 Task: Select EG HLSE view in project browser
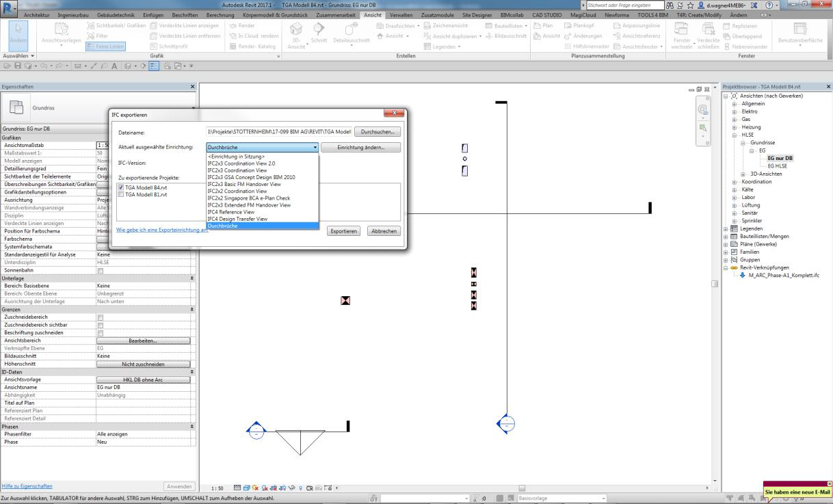point(777,166)
